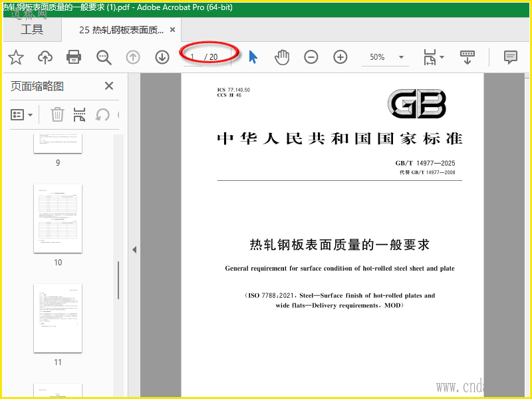Close the 页面缩略图 panel
This screenshot has height=399, width=532.
pyautogui.click(x=109, y=86)
